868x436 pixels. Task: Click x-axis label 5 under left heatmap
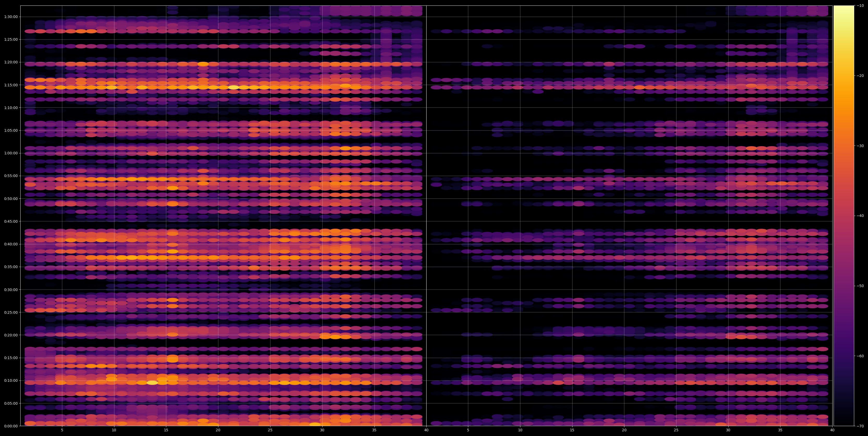click(62, 430)
